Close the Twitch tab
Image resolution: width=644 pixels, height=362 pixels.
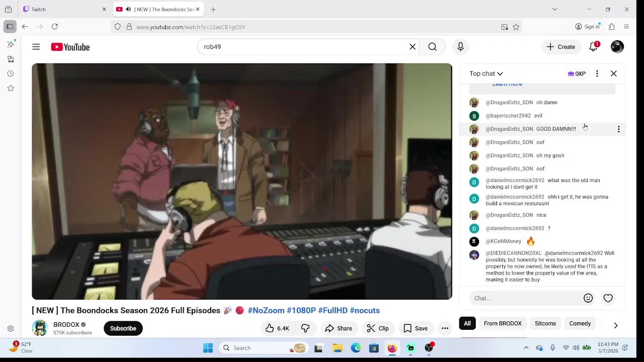click(104, 9)
